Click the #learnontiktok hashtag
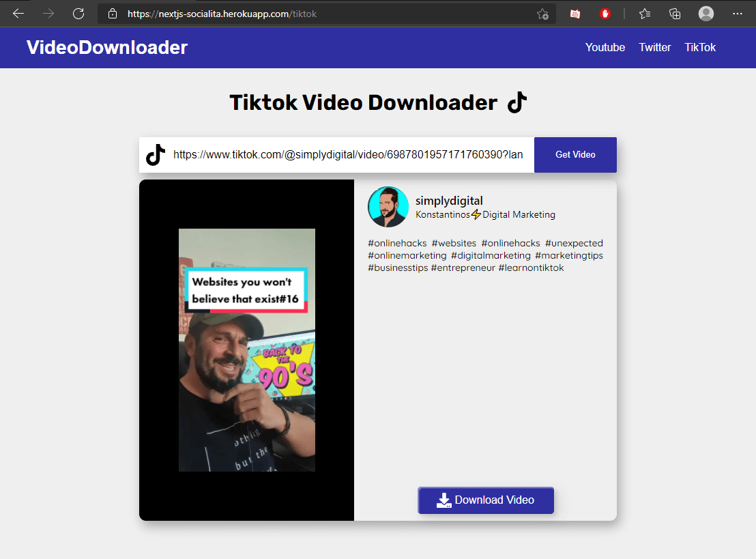Screen dimensions: 756x559 pyautogui.click(x=531, y=268)
